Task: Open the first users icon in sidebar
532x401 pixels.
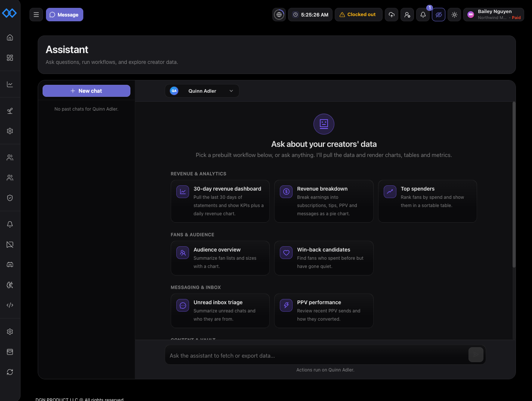Action: [10, 158]
